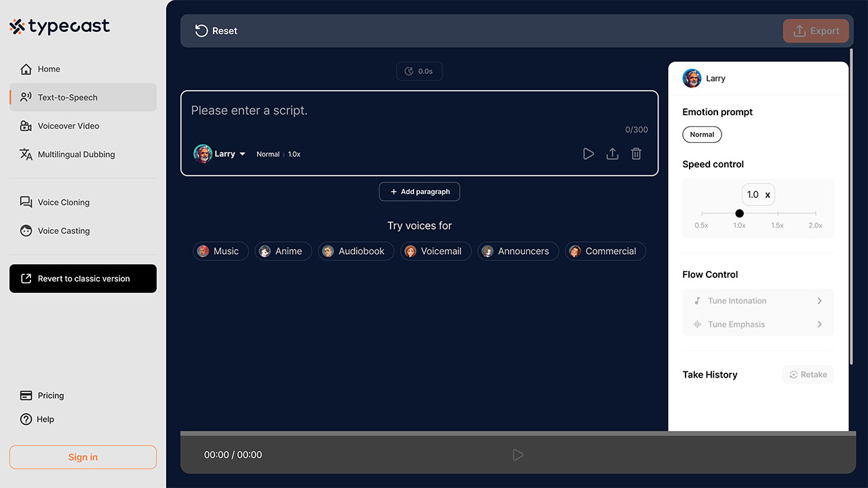Play audio from the bottom player
The image size is (868, 488).
pos(518,455)
